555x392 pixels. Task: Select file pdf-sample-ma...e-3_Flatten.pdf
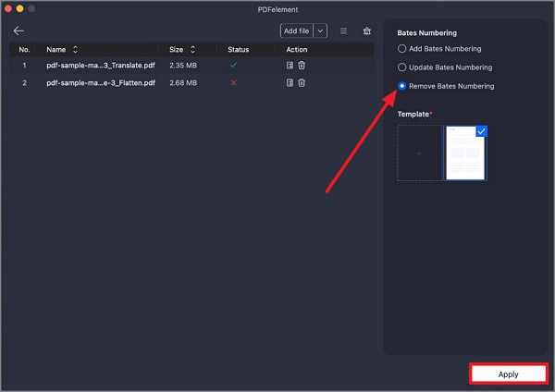[101, 83]
